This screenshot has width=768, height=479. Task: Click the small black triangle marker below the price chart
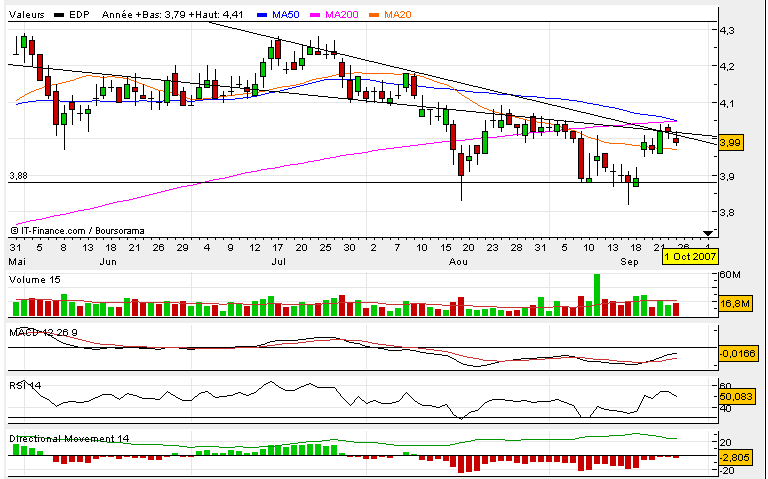tap(707, 233)
